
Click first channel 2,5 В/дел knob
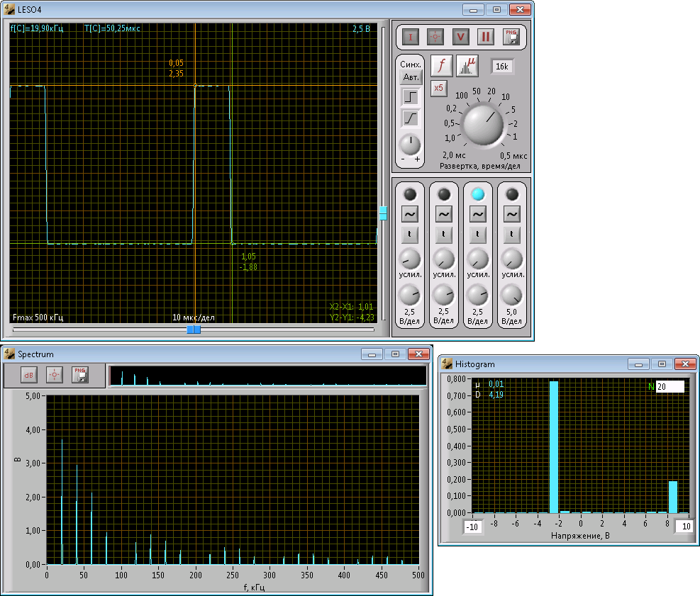[410, 296]
